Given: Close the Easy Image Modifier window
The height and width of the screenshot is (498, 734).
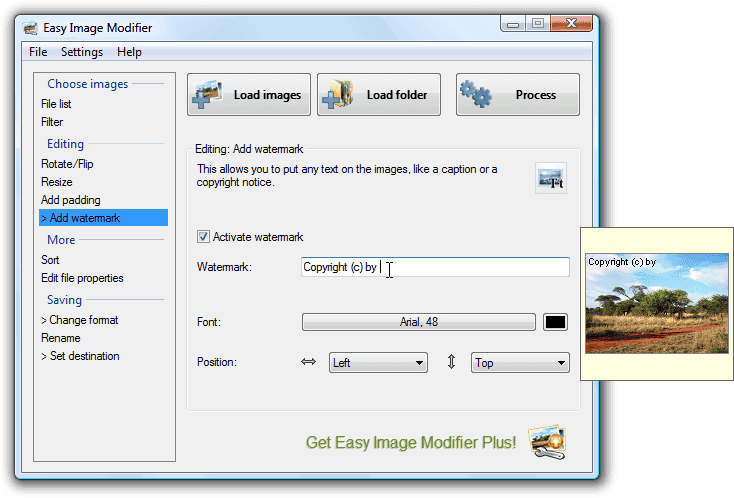Looking at the screenshot, I should [572, 23].
